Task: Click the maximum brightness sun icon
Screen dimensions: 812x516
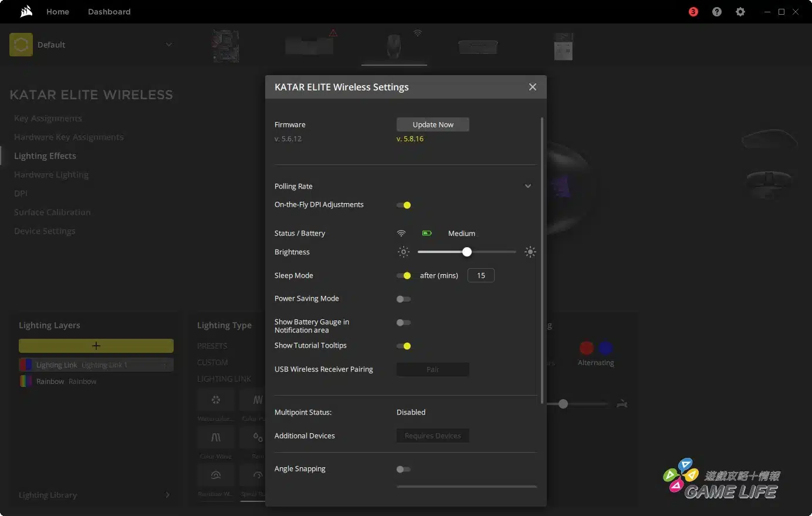Action: point(530,252)
